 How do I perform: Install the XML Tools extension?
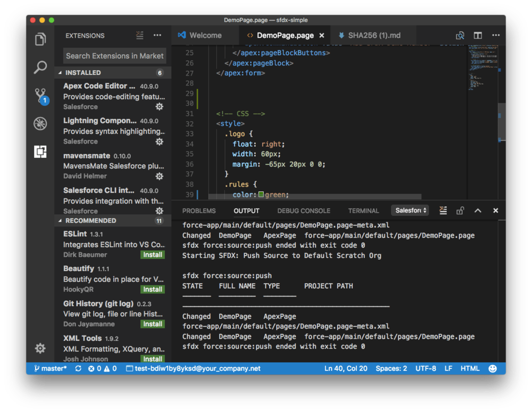[152, 359]
